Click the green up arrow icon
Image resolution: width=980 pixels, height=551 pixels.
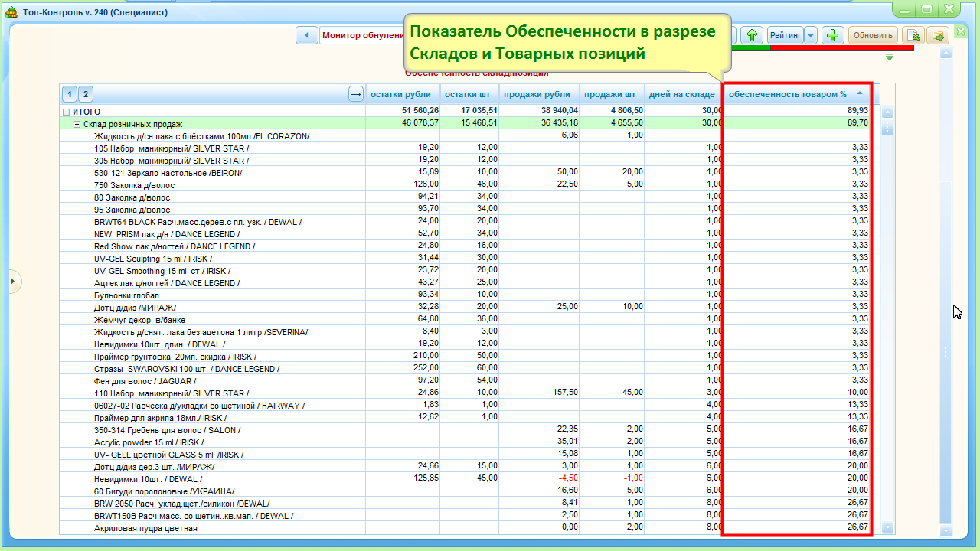pyautogui.click(x=752, y=35)
